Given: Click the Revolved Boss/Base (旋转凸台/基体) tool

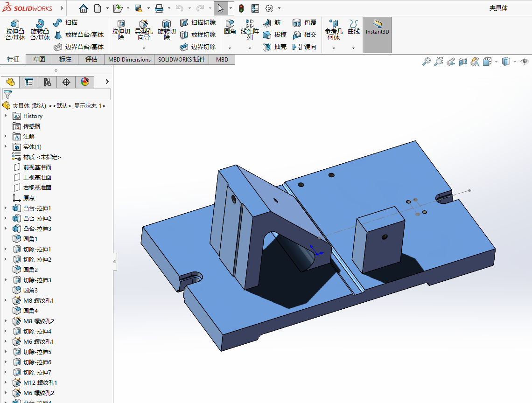Looking at the screenshot, I should 40,30.
